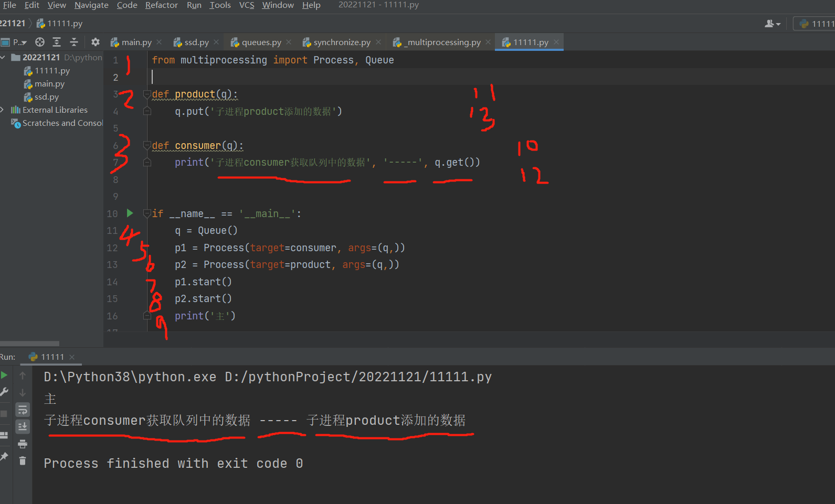Click fold end marker on q.put line
The image size is (835, 504).
point(147,111)
